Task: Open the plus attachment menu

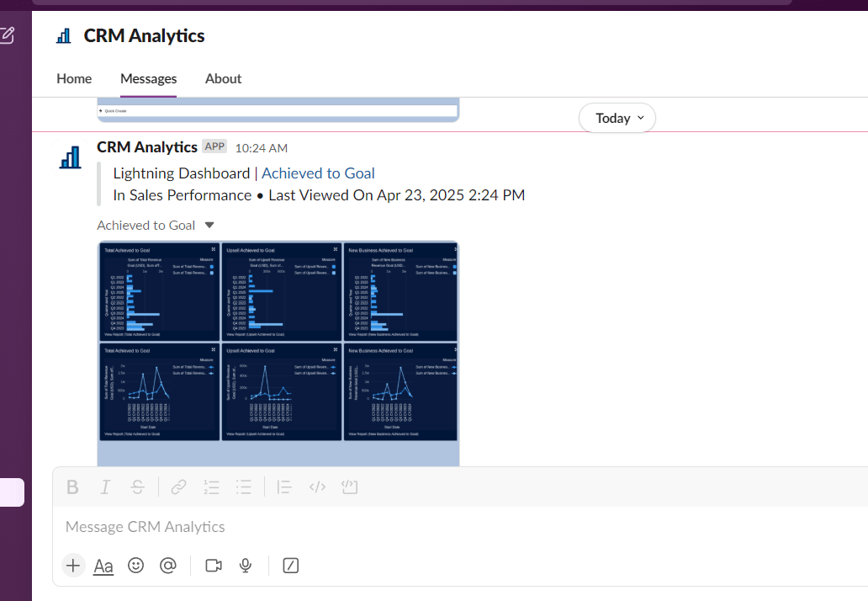Action: (73, 566)
